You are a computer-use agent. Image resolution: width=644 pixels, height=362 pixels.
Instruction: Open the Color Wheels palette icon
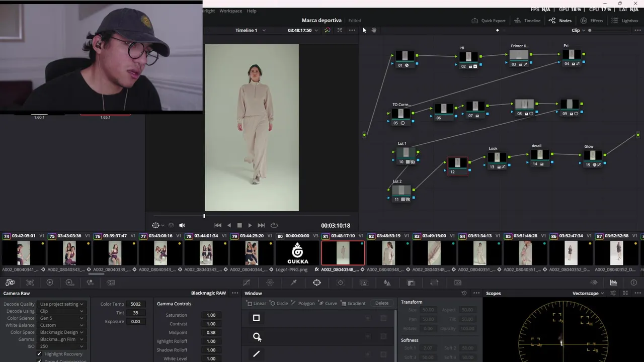[50, 283]
